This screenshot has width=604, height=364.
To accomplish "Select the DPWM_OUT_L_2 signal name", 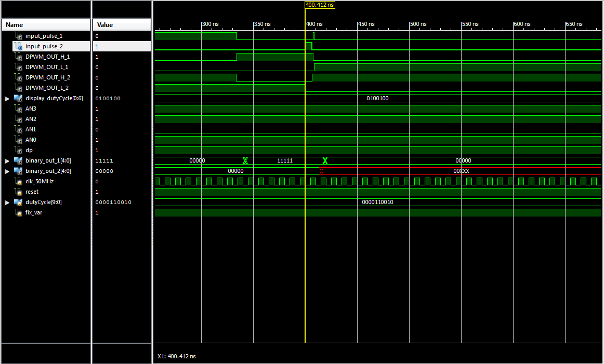I will 47,88.
